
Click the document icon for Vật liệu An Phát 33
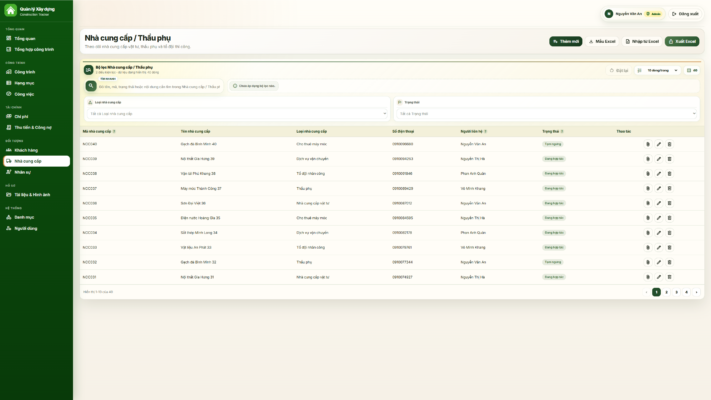[x=648, y=248]
